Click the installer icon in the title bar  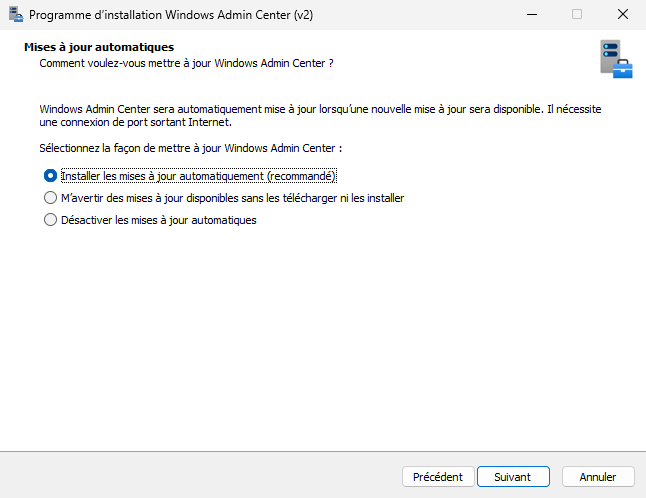pyautogui.click(x=15, y=15)
